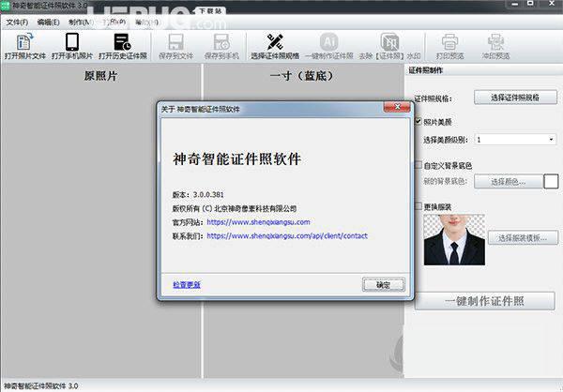This screenshot has height=392, width=563.
Task: Open the help (H) menu
Action: (146, 23)
